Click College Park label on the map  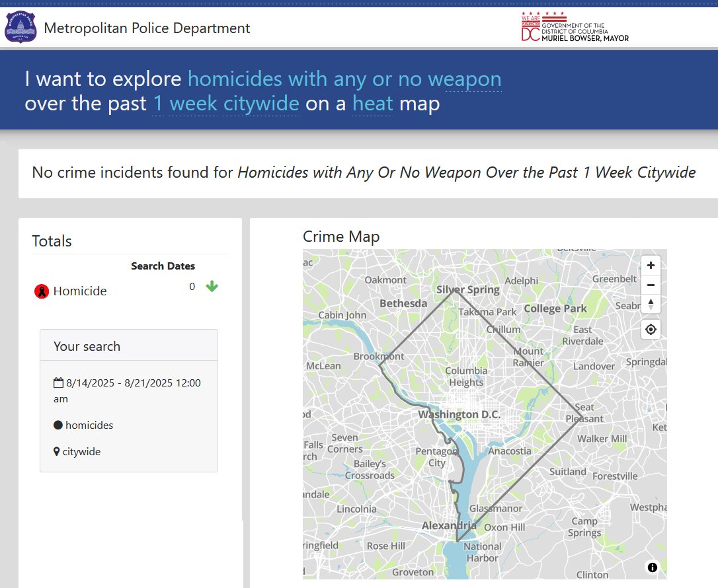[555, 309]
